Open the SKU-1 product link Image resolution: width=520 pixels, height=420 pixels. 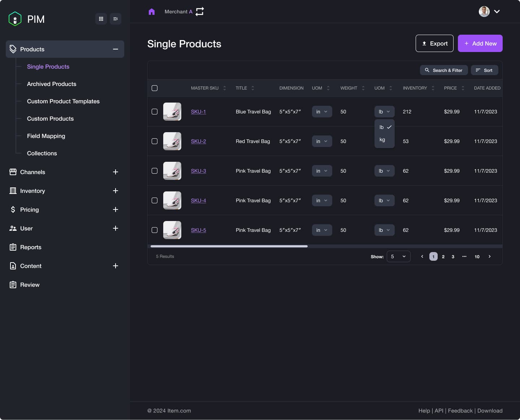click(x=198, y=112)
